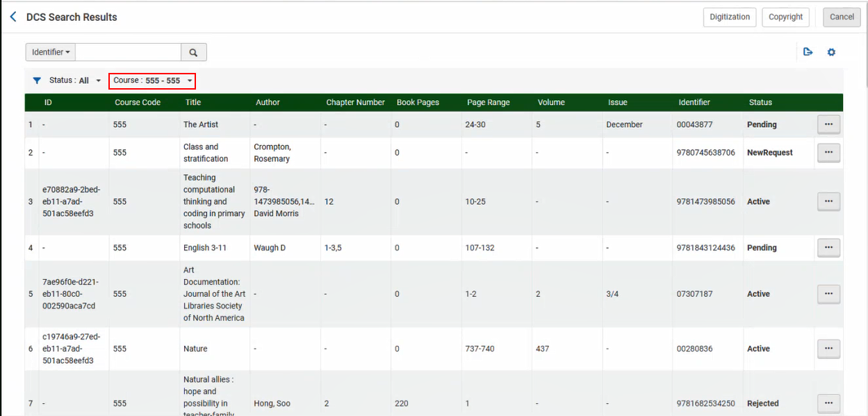This screenshot has width=868, height=416.
Task: Sort by the Author column header
Action: 268,102
